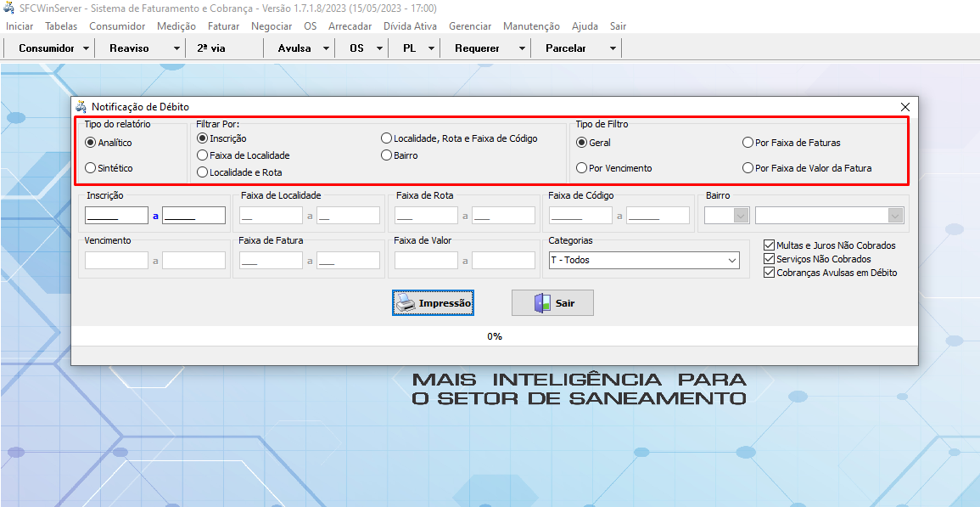Choose the Por Vencimento filter type

coord(582,168)
